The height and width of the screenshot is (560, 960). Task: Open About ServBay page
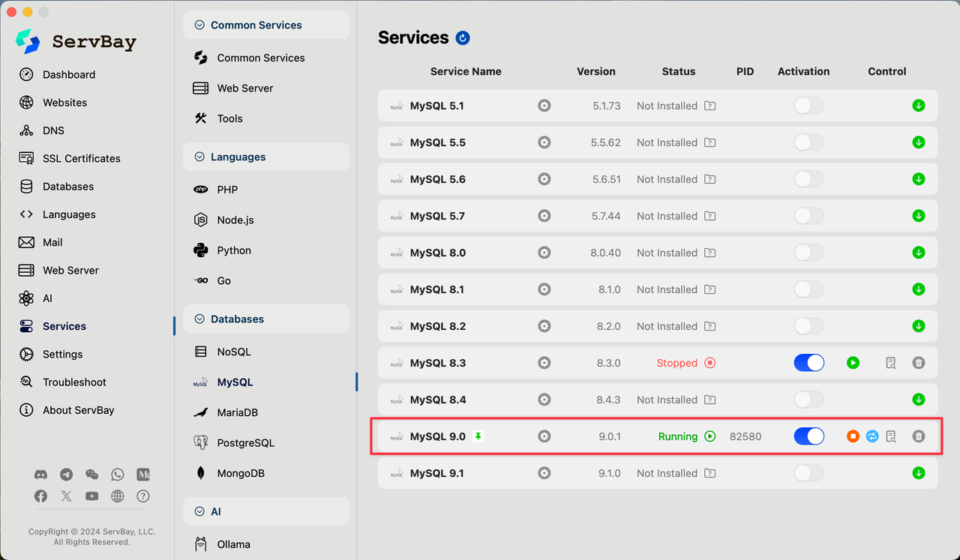pyautogui.click(x=78, y=410)
